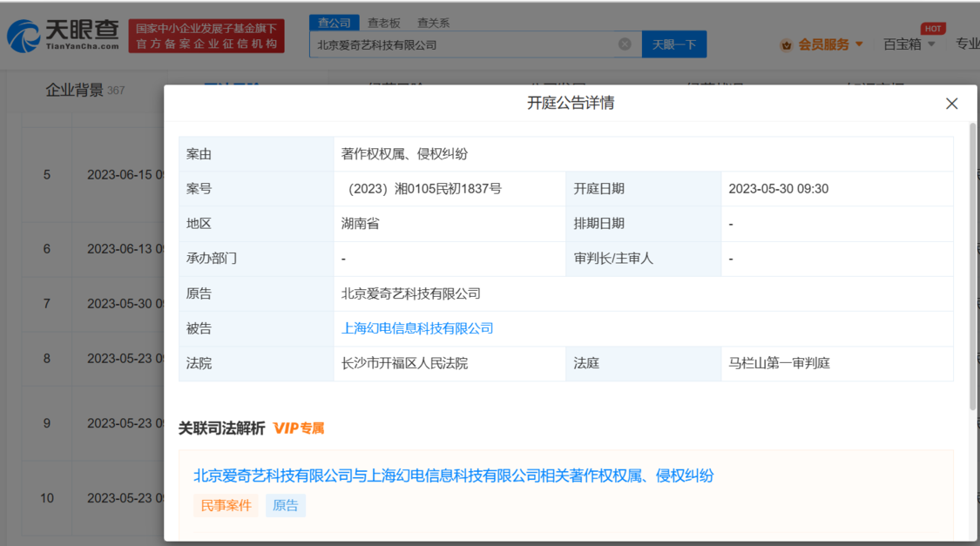Click the dialog vertical scrollbar
The height and width of the screenshot is (546, 980).
point(972,266)
